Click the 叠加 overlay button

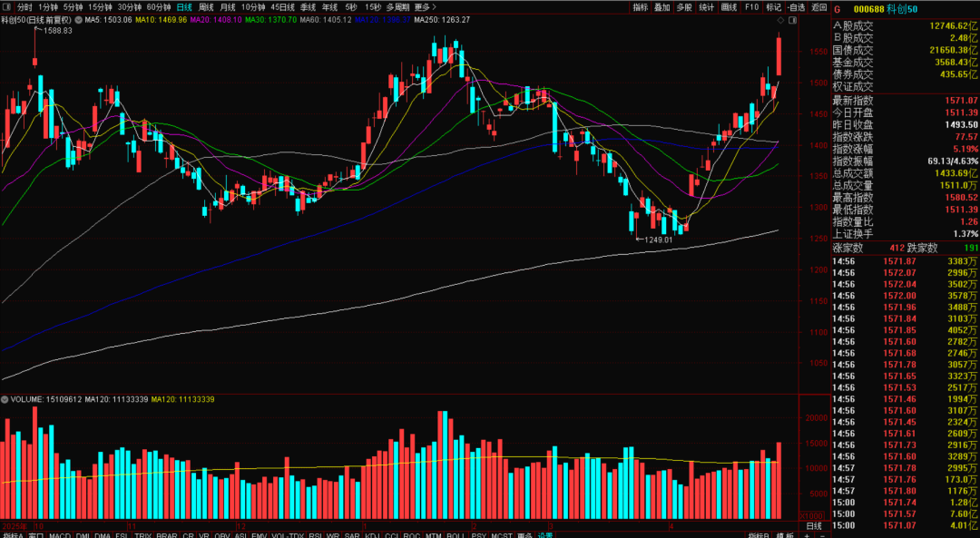coord(662,7)
